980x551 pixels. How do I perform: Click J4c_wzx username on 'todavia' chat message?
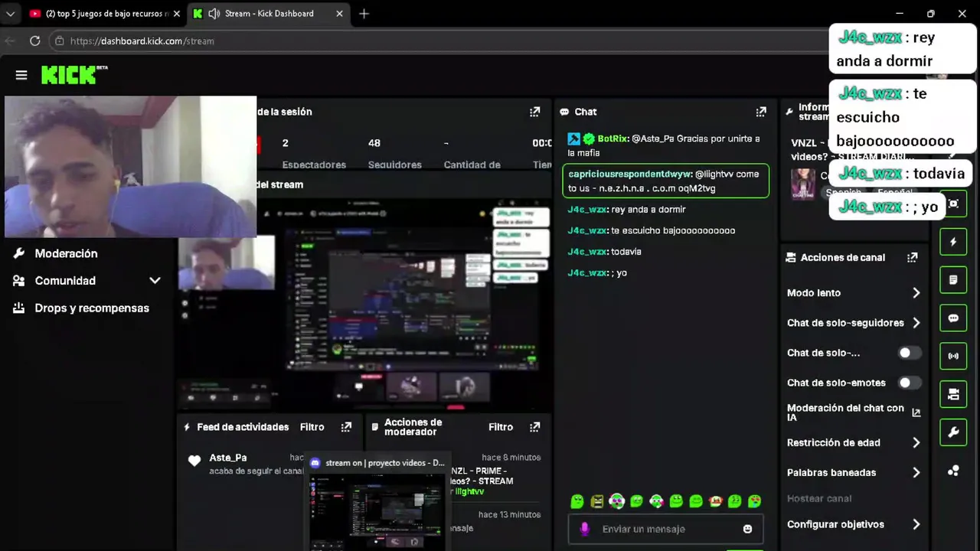point(587,252)
